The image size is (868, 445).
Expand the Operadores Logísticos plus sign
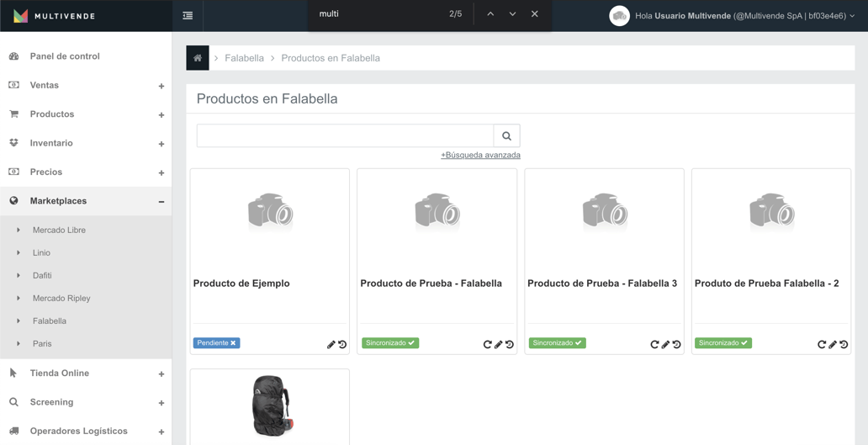[x=161, y=432]
